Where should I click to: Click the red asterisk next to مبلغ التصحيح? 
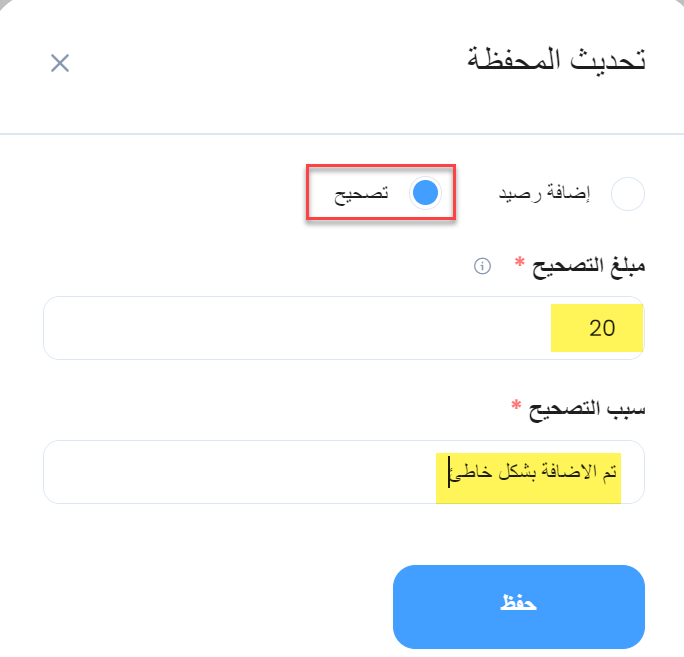click(x=519, y=262)
